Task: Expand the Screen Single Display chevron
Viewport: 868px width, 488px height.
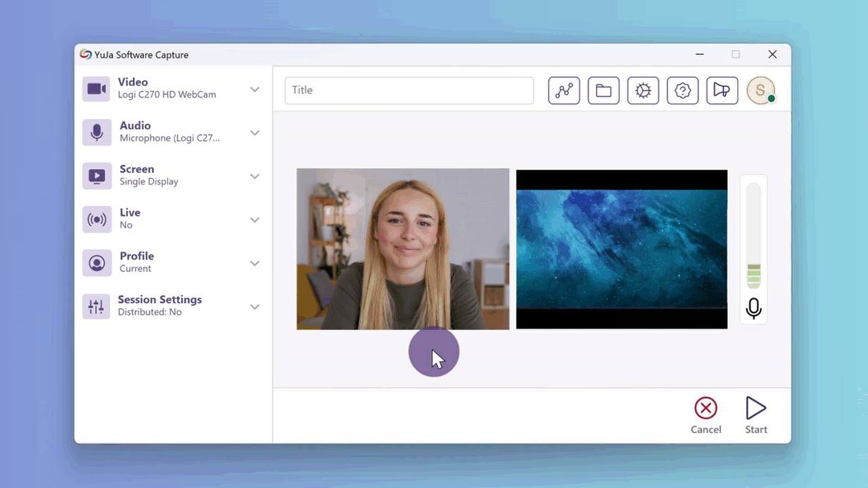Action: [255, 176]
